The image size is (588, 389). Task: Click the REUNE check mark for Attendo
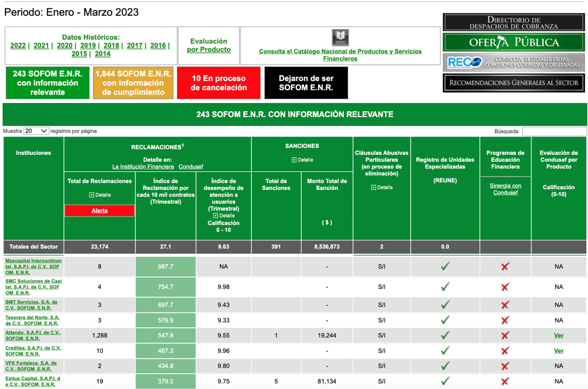445,335
